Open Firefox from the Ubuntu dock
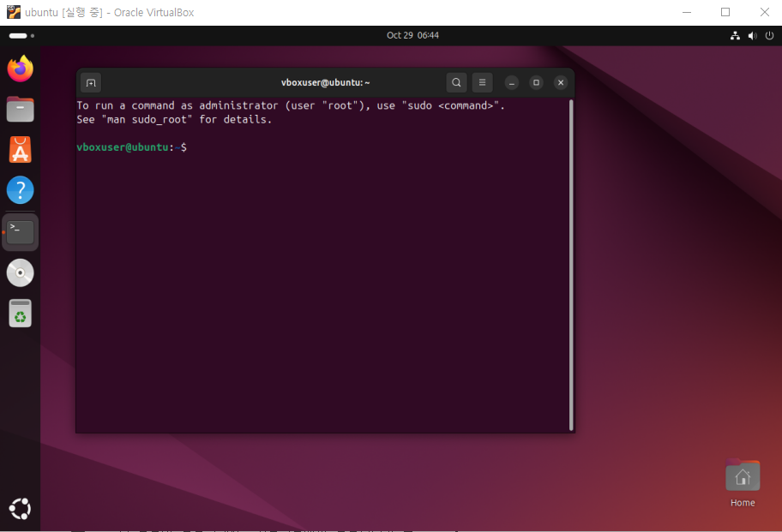This screenshot has height=532, width=782. click(20, 69)
